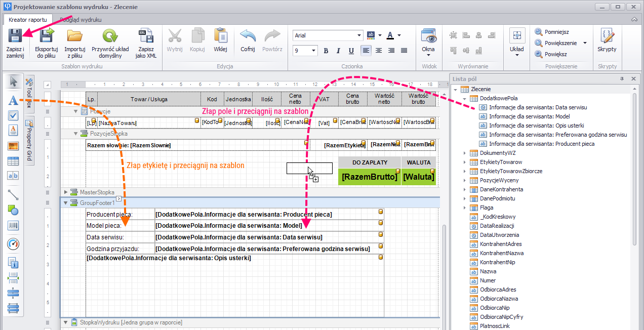The image size is (644, 330).
Task: Expand the DokumentyWZ tree node
Action: click(x=464, y=153)
